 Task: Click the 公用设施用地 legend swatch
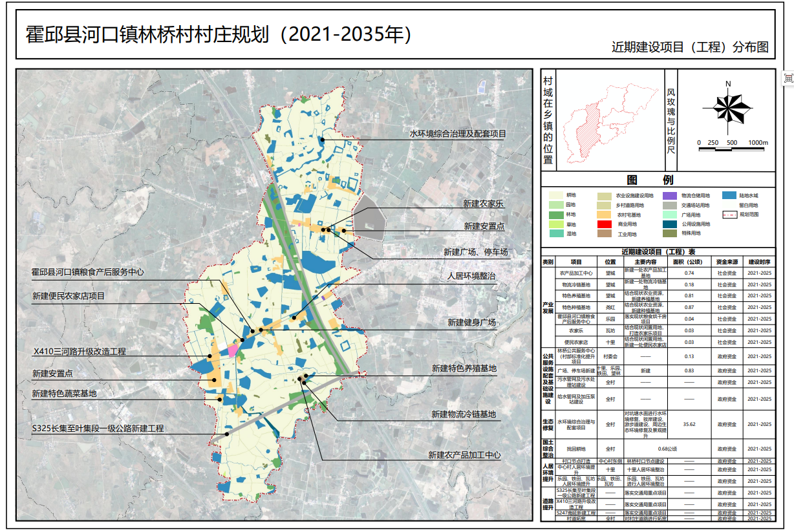coord(669,224)
